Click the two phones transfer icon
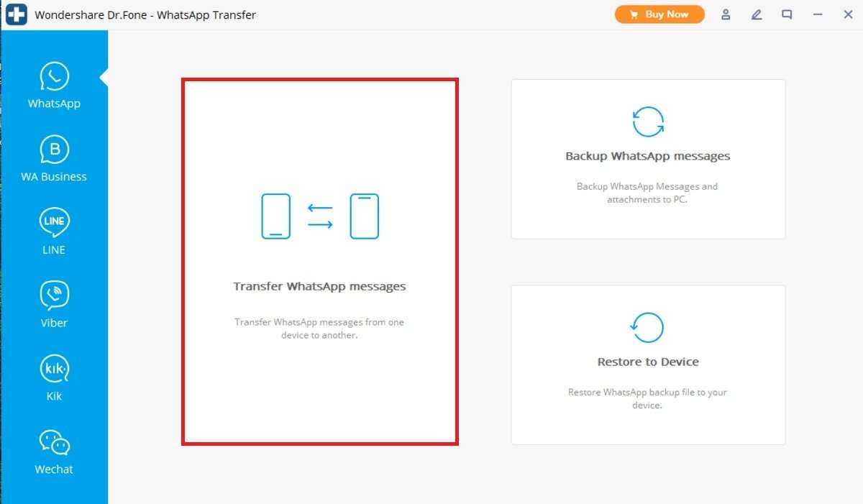Image resolution: width=863 pixels, height=504 pixels. click(319, 216)
